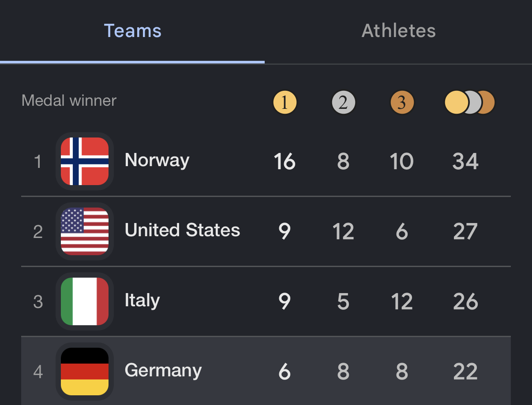Screen dimensions: 532x405
Task: Click United States silver count of 12
Action: 343,231
